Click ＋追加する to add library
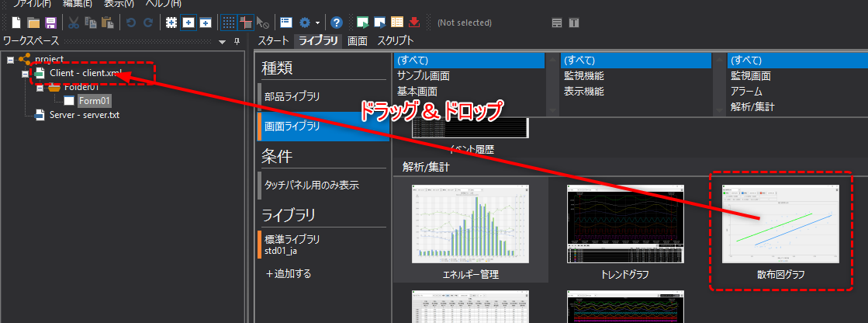 tap(289, 273)
